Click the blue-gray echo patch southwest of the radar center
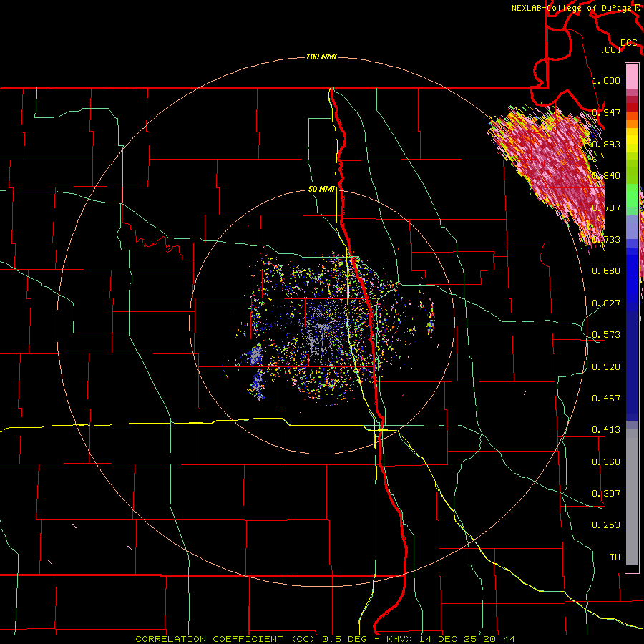 click(256, 371)
